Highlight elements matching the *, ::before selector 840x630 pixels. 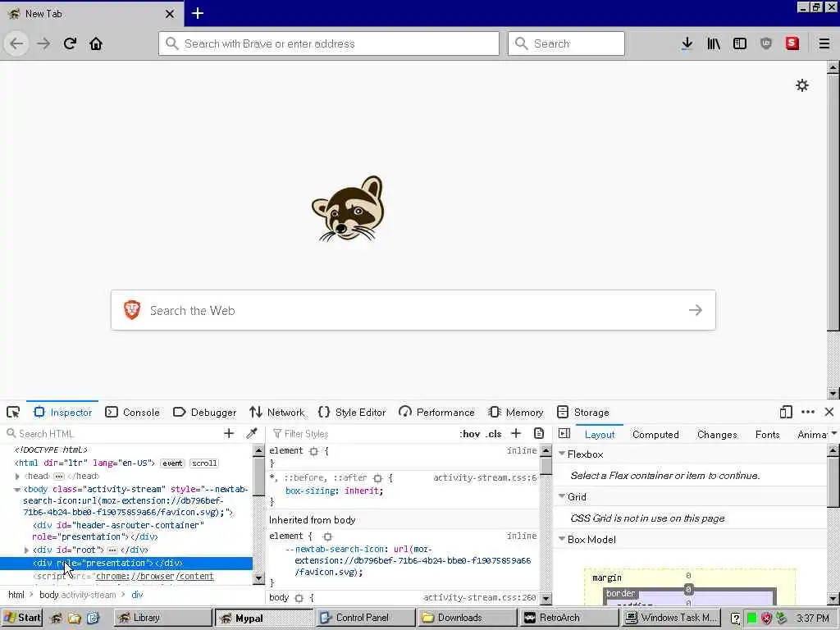click(377, 478)
